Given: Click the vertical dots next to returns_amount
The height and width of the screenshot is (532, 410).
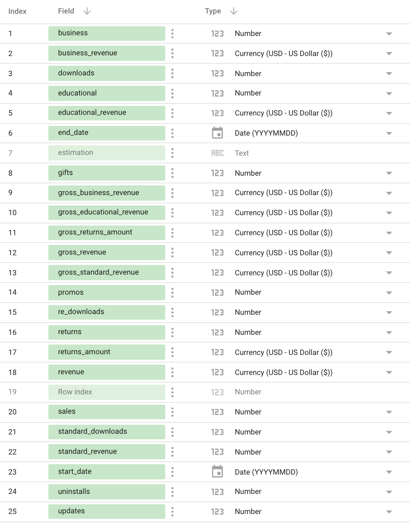Looking at the screenshot, I should click(173, 352).
